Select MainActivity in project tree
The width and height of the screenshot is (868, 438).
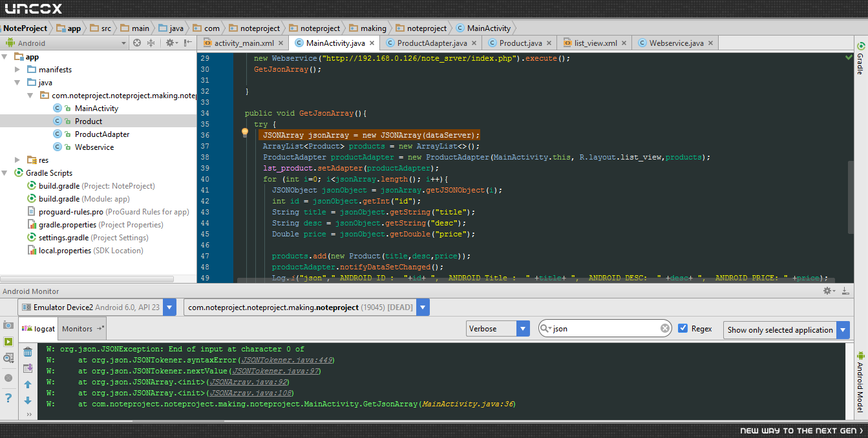click(96, 109)
